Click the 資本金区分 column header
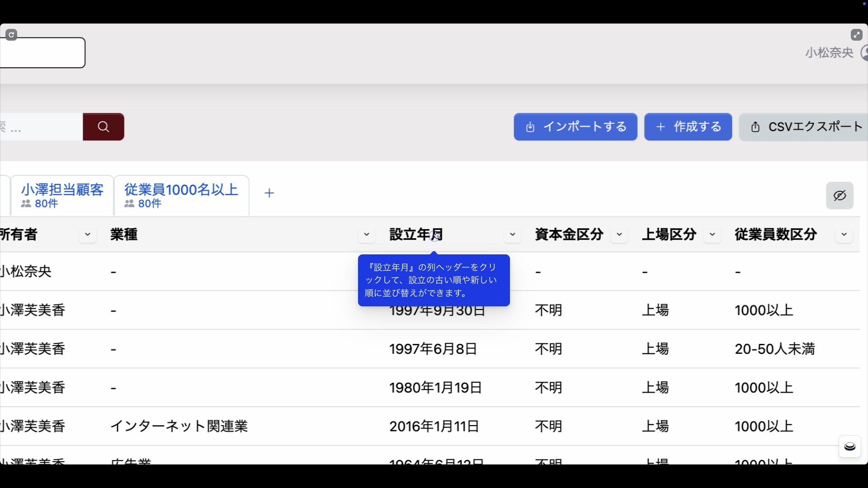 coord(569,235)
